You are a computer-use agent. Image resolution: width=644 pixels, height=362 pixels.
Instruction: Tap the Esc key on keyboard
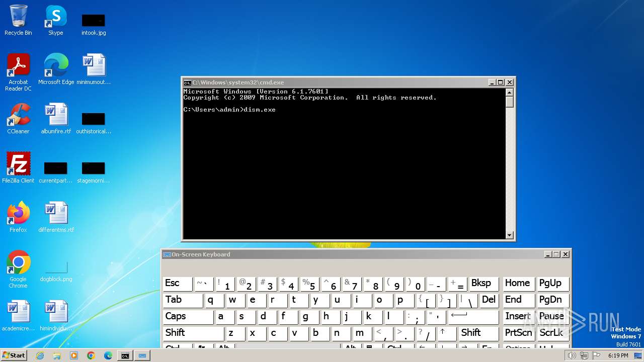[178, 283]
